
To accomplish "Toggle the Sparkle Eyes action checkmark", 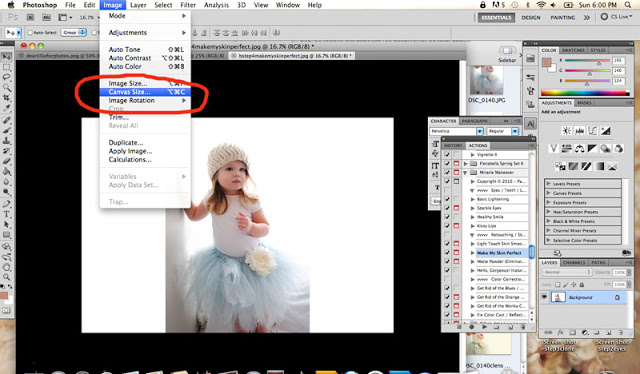I will [x=447, y=208].
